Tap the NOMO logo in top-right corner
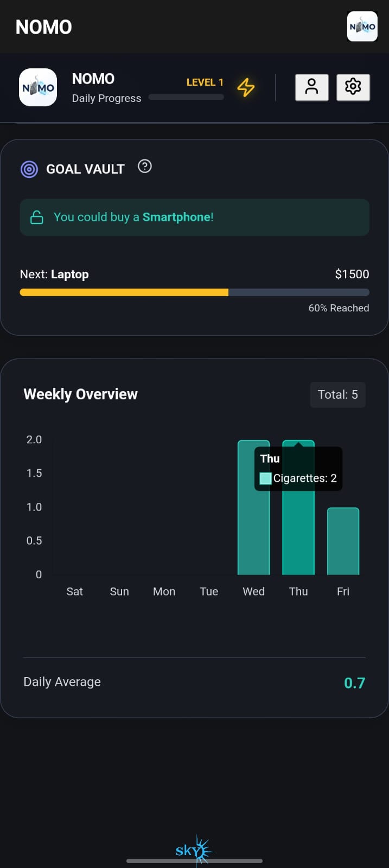Image resolution: width=389 pixels, height=868 pixels. 362,27
